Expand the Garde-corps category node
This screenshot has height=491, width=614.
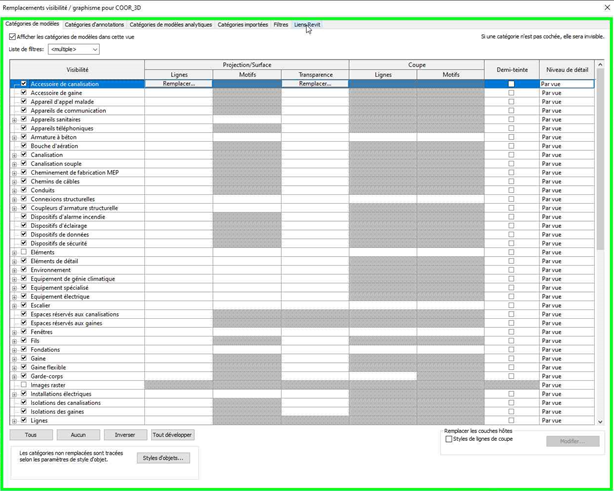coord(14,376)
